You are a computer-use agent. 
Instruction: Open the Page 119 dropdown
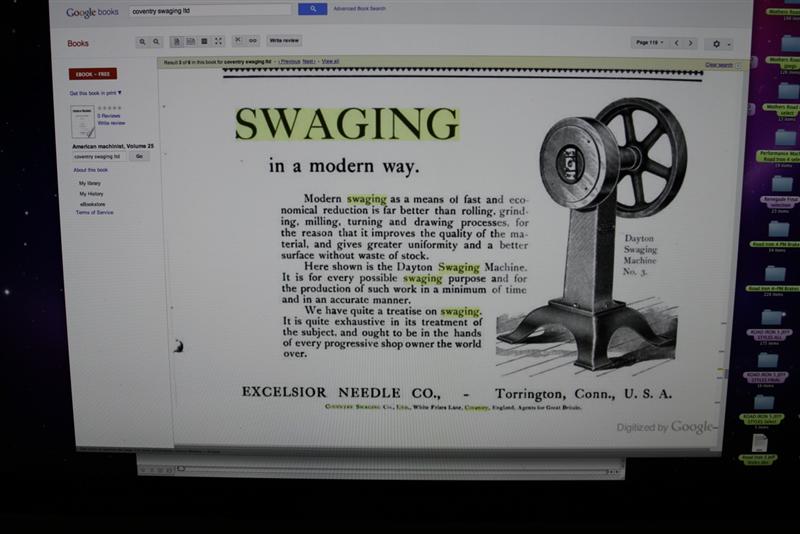pos(649,43)
